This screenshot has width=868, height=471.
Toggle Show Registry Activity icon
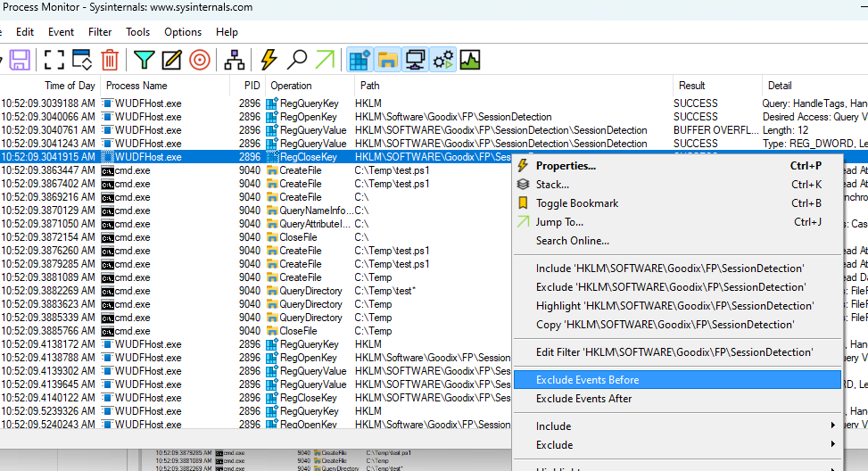pyautogui.click(x=360, y=60)
